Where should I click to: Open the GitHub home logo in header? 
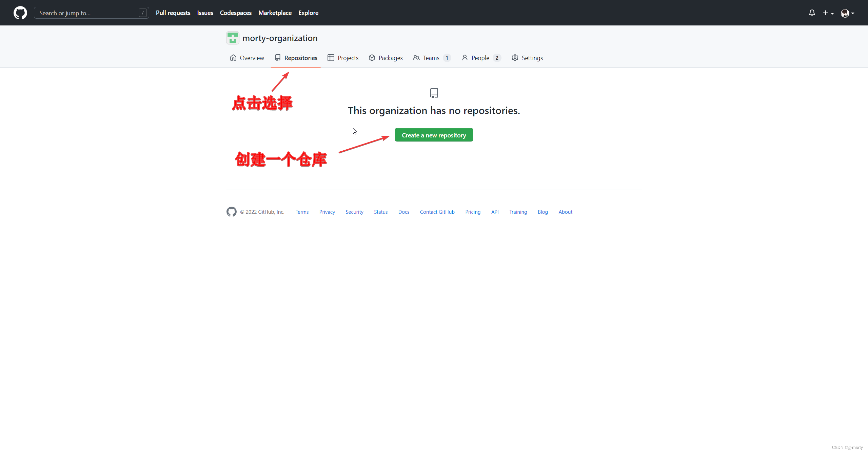coord(20,13)
